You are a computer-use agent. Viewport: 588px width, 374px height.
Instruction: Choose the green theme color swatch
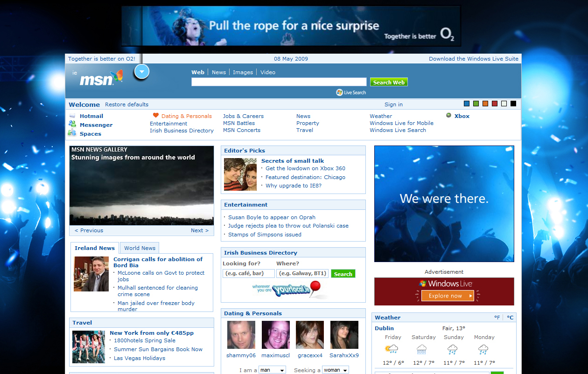[476, 104]
